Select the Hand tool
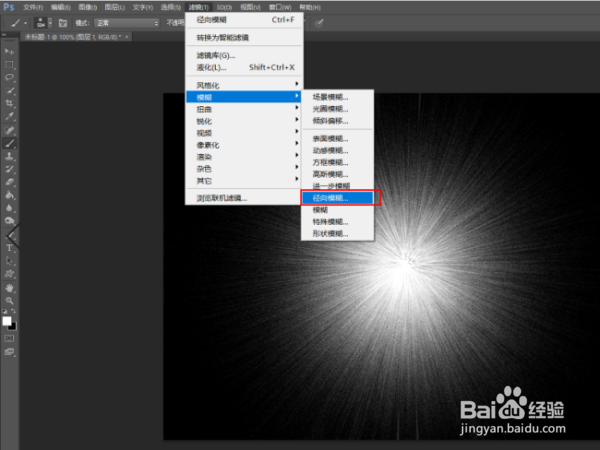The image size is (600, 450). click(x=9, y=288)
